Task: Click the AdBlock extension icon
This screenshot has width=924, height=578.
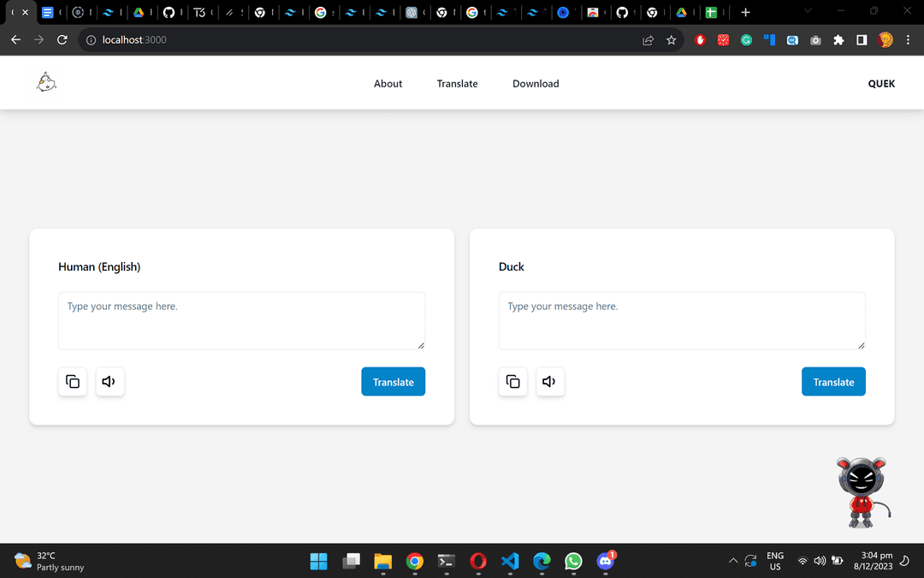Action: pyautogui.click(x=700, y=39)
